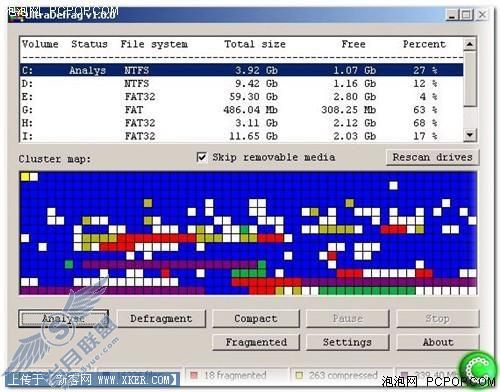Click the Total size column header

(x=255, y=44)
